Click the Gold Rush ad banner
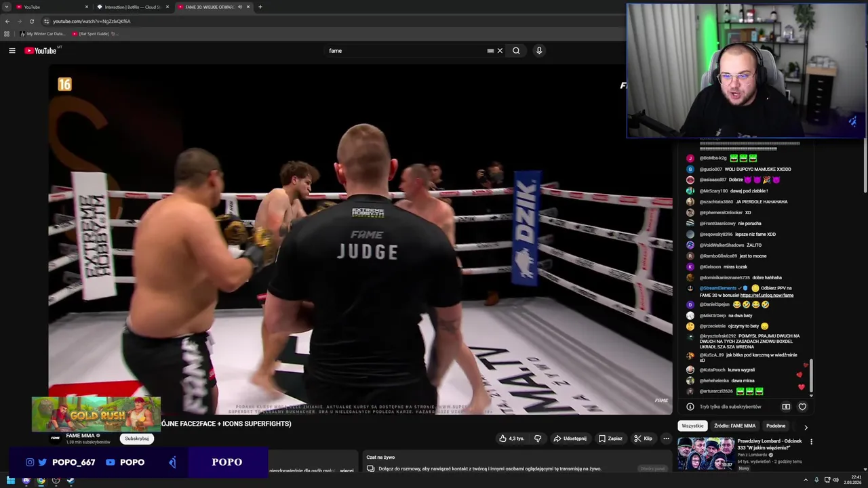This screenshot has width=868, height=488. click(96, 414)
